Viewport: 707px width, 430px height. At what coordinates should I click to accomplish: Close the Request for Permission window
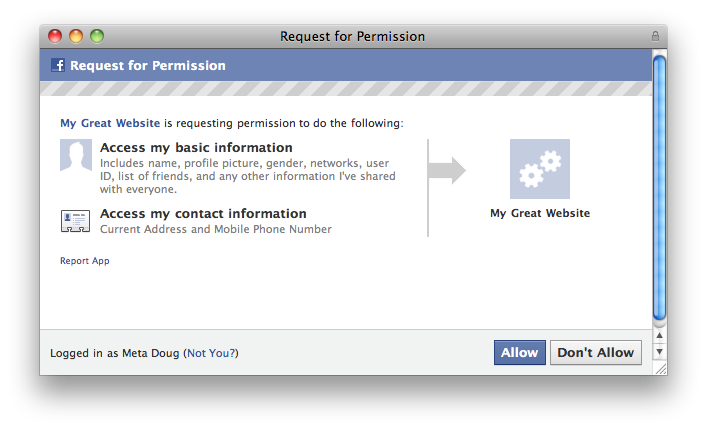point(55,36)
